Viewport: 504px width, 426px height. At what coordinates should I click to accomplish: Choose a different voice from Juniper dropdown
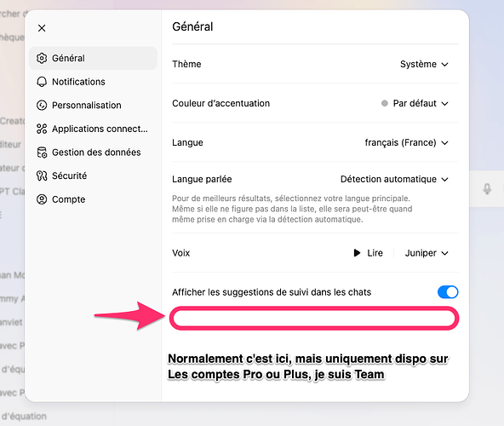point(427,253)
